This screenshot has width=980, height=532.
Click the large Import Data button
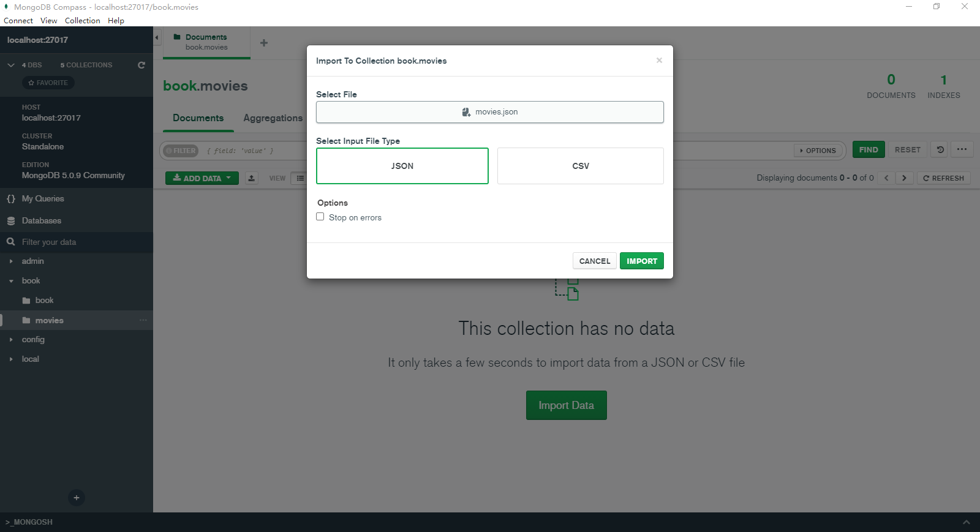click(566, 405)
